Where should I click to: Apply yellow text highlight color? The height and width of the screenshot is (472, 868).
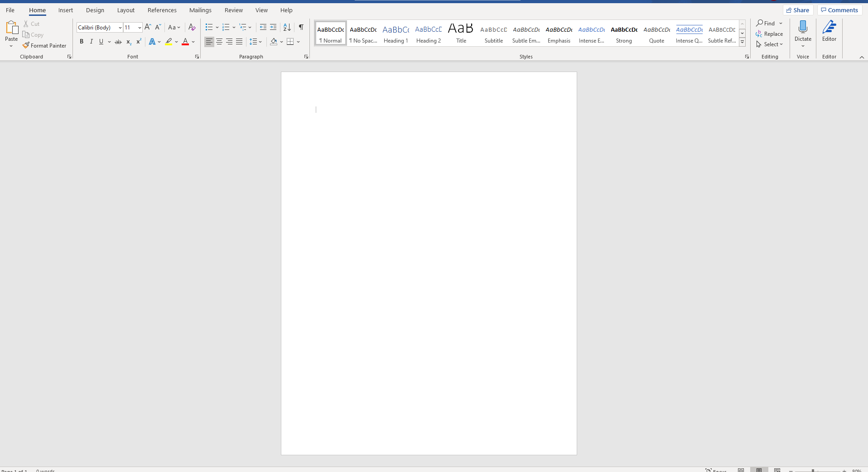pyautogui.click(x=169, y=42)
